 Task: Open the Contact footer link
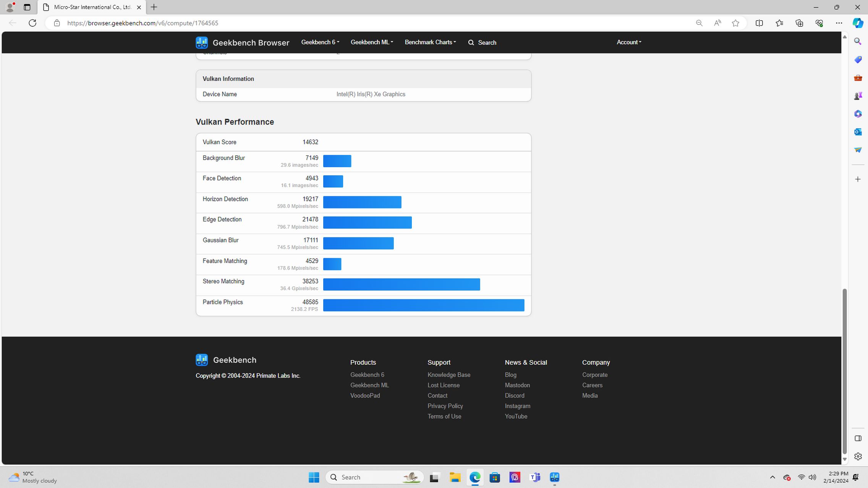click(437, 396)
